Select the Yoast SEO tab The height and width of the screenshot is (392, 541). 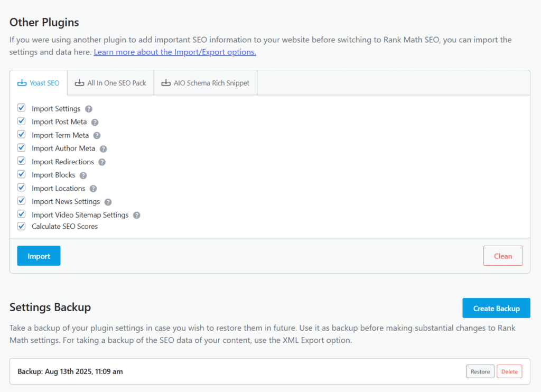click(x=38, y=83)
